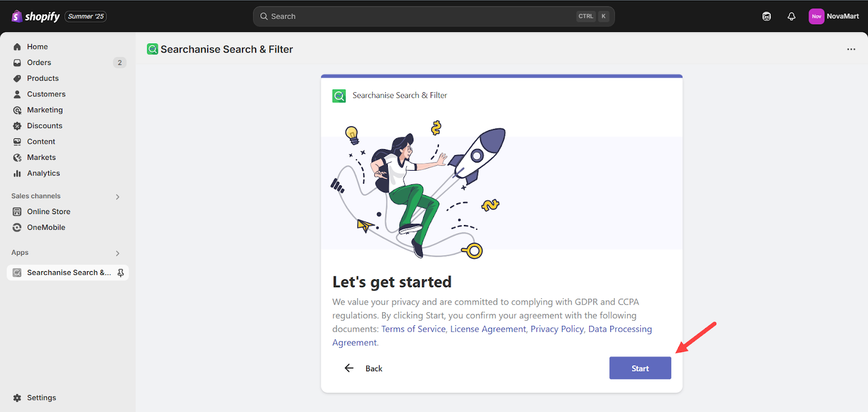Open Settings gear in the sidebar
868x412 pixels.
tap(17, 398)
